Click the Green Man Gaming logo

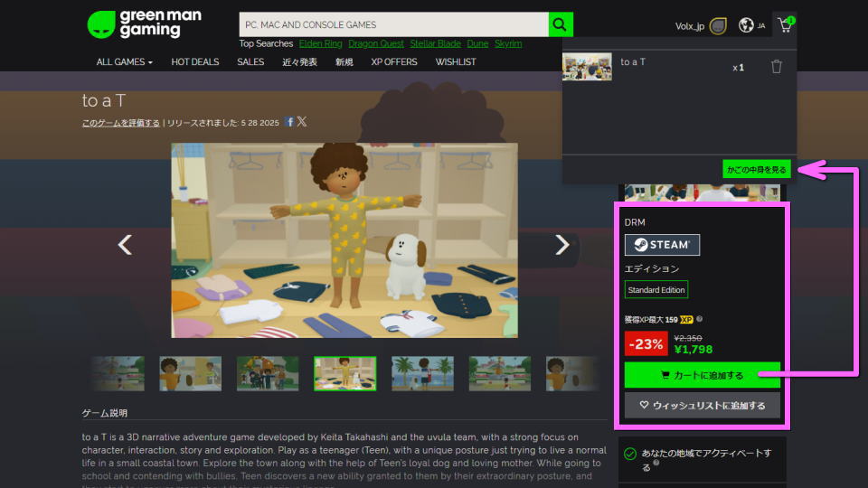145,23
